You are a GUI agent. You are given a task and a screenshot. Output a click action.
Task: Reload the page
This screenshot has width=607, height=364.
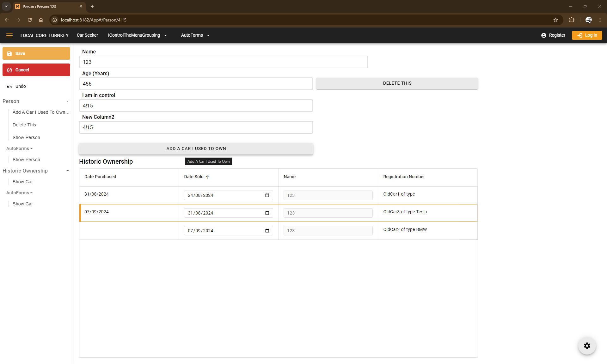pos(30,20)
